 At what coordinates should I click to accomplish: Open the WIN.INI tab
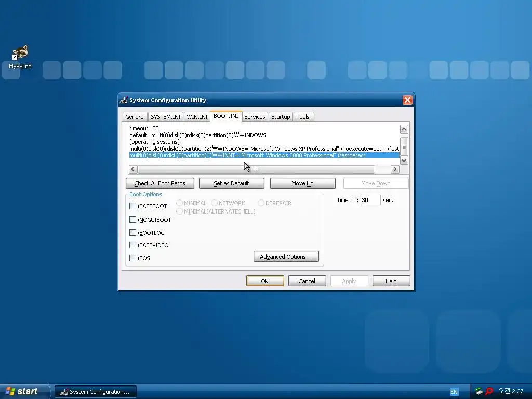[197, 117]
